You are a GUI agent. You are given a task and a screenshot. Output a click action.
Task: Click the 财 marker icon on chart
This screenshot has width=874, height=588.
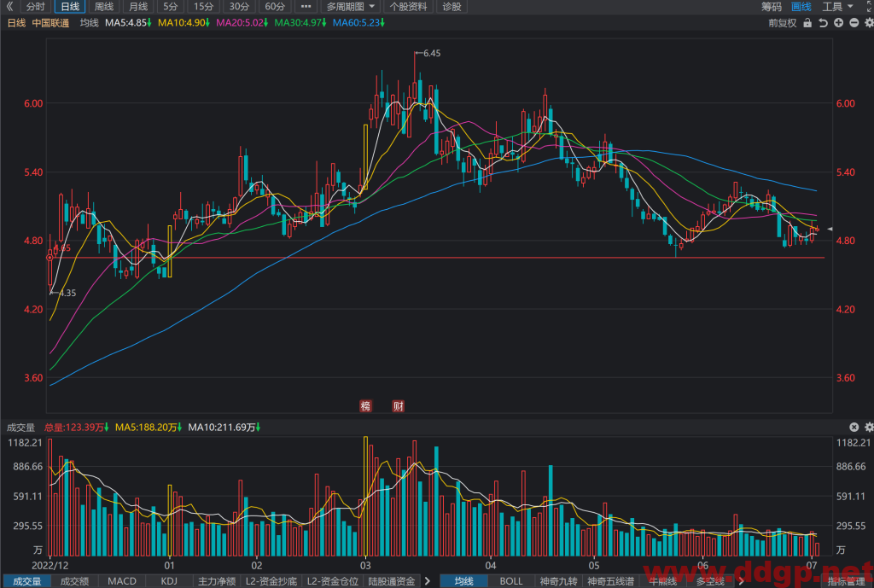tap(398, 405)
